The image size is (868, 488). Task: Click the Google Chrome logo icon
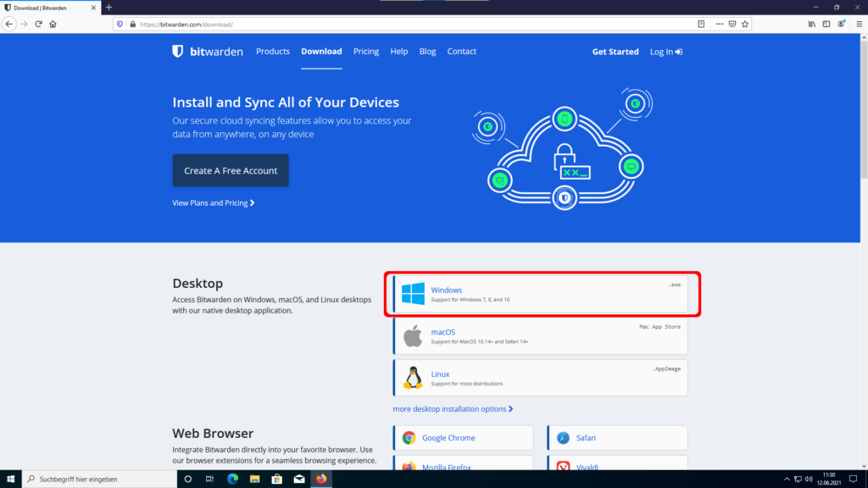409,438
